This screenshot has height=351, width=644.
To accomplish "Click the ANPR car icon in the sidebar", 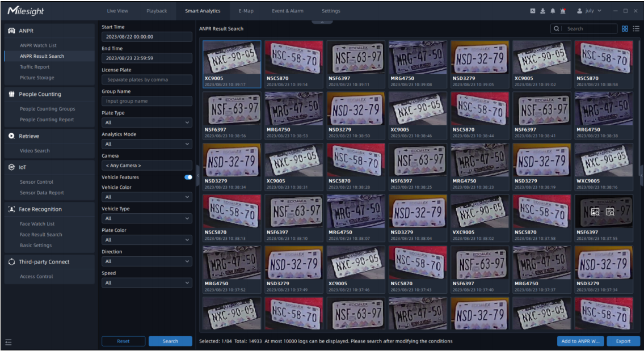I will tap(11, 31).
